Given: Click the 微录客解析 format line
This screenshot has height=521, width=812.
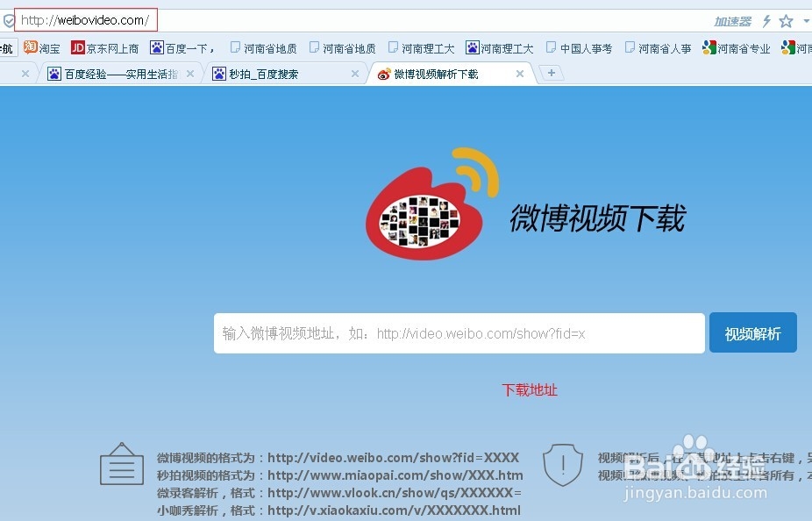Looking at the screenshot, I should pos(339,493).
